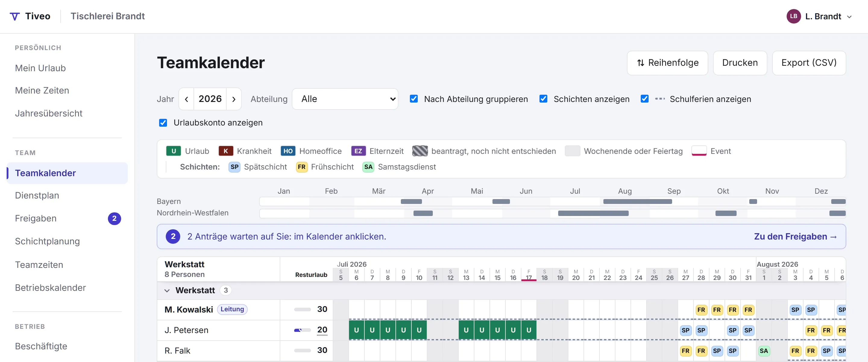Screen dimensions: 868x362
Task: Select Teamkalender sidebar item
Action: 67,173
